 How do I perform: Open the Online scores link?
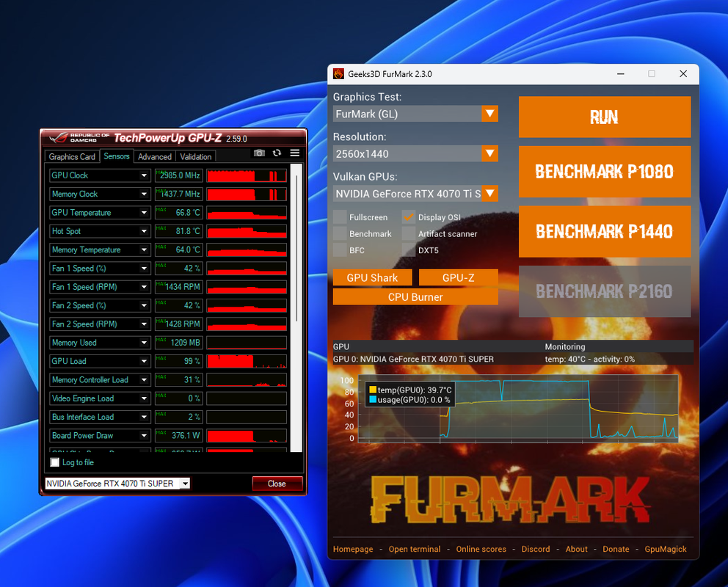point(481,549)
